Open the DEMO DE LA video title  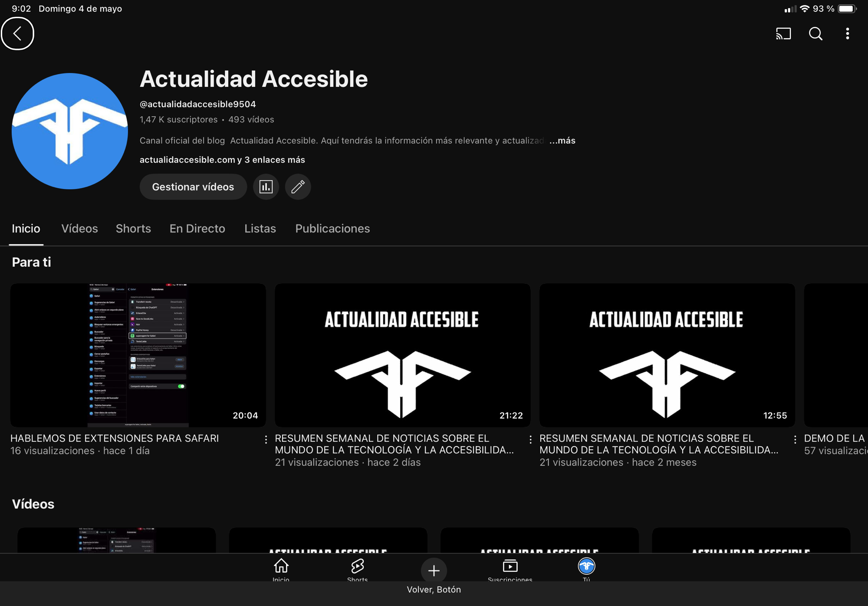point(835,438)
